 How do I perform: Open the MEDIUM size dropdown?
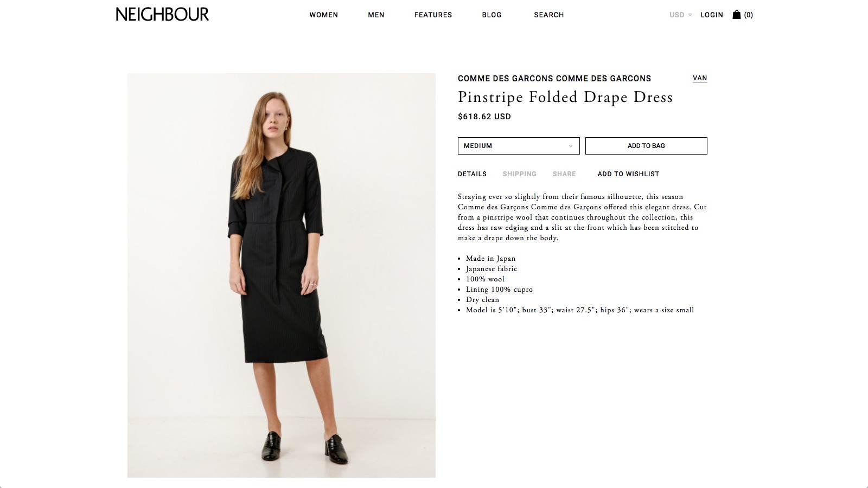519,146
